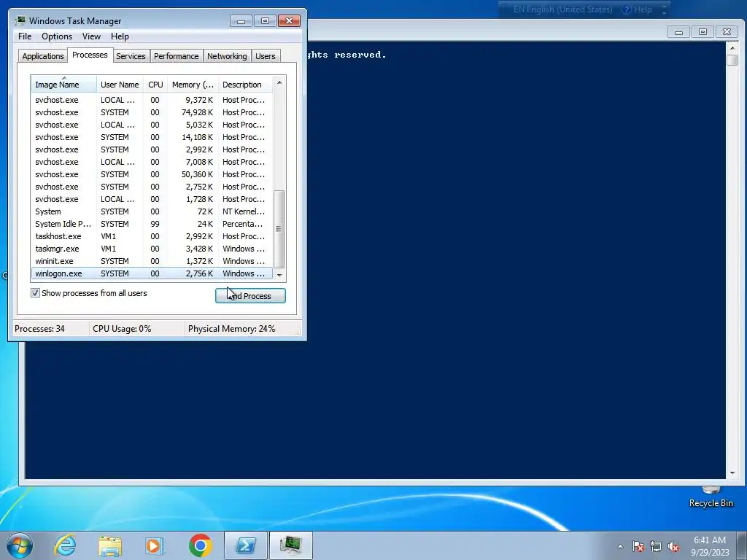This screenshot has width=747, height=560.
Task: Select svchost.exe using 5,032 K
Action: 152,125
